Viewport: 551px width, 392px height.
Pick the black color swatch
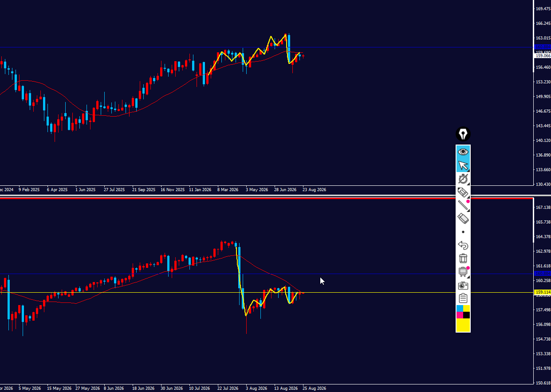click(x=467, y=315)
